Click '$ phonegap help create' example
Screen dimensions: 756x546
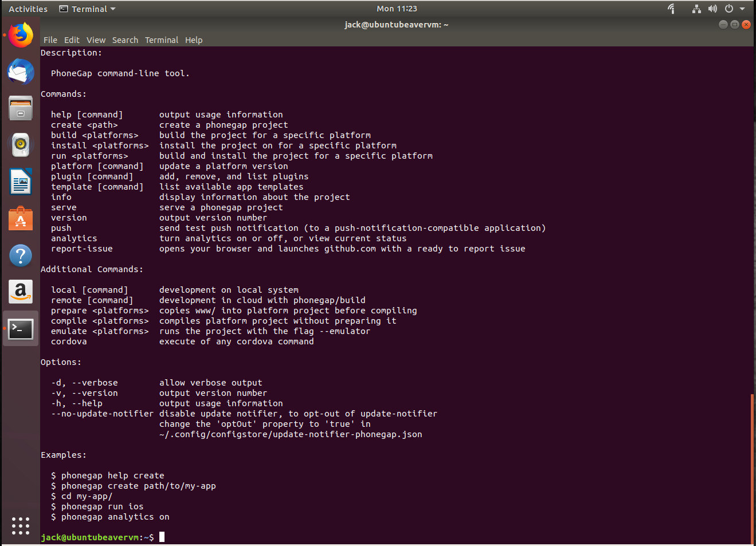pos(107,476)
